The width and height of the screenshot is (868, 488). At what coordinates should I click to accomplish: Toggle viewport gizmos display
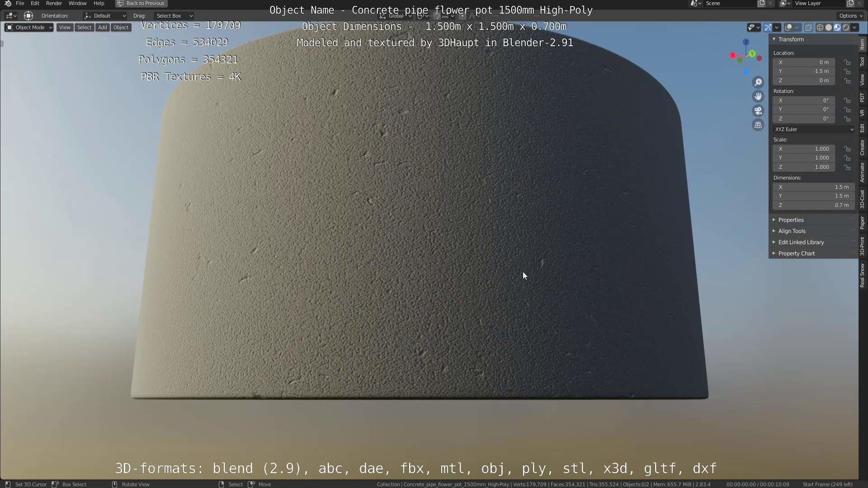point(768,28)
